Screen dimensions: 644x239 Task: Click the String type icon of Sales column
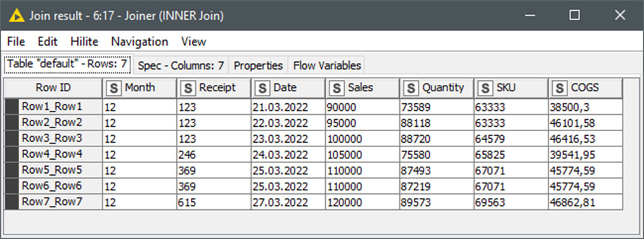[x=336, y=88]
